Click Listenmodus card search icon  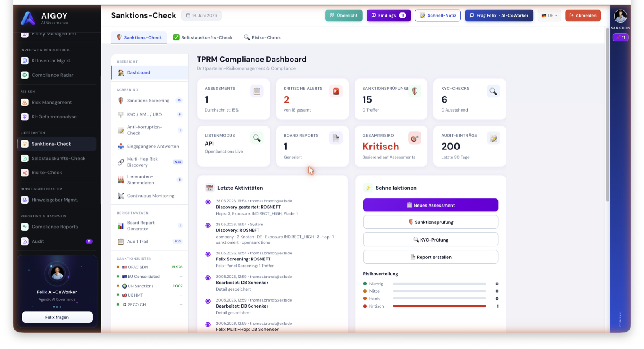click(257, 138)
